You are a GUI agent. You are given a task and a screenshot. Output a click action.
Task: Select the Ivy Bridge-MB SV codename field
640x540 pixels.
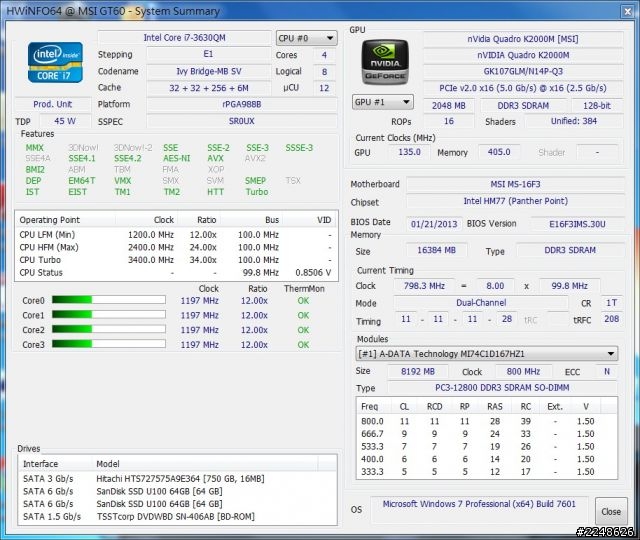click(209, 71)
